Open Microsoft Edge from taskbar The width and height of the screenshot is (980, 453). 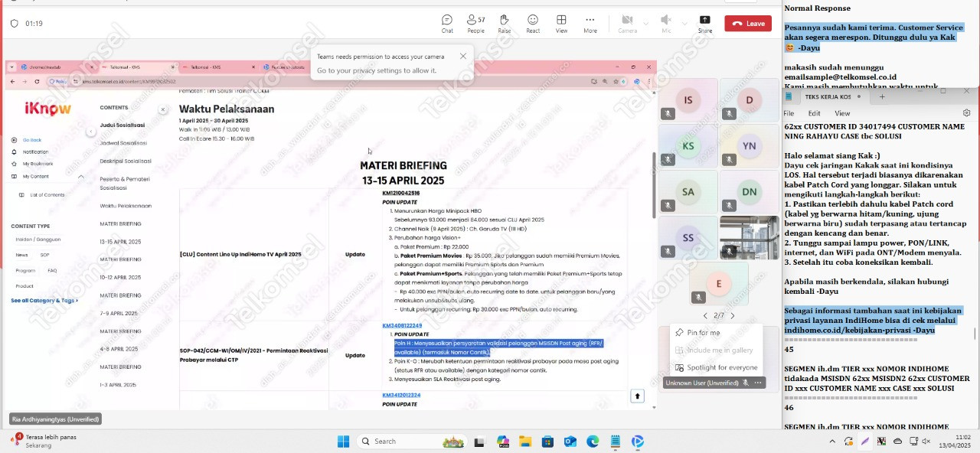(593, 442)
